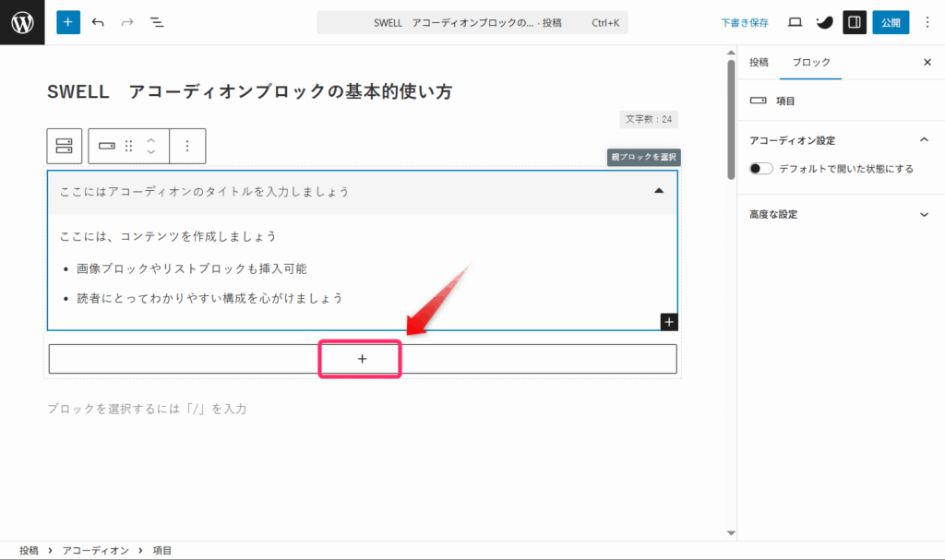Switch to the 投稿 sidebar tab
This screenshot has height=560, width=945.
759,62
